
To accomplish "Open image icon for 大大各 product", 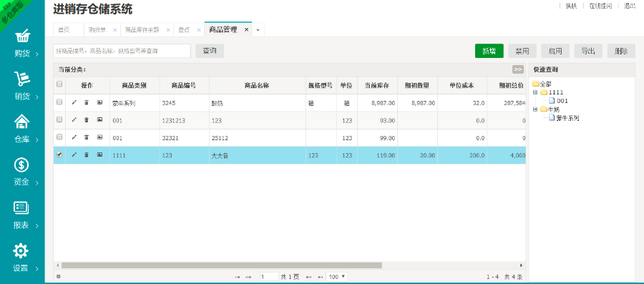I will pyautogui.click(x=99, y=155).
